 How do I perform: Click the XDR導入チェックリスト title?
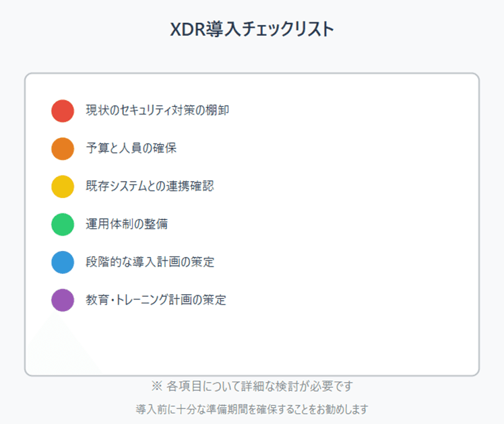tap(252, 30)
